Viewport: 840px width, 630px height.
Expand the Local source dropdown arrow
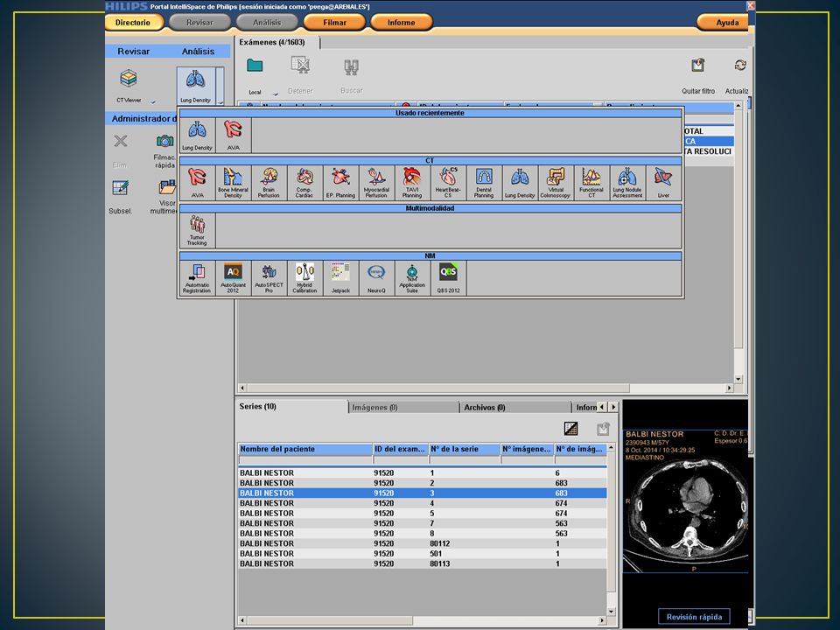coord(276,94)
